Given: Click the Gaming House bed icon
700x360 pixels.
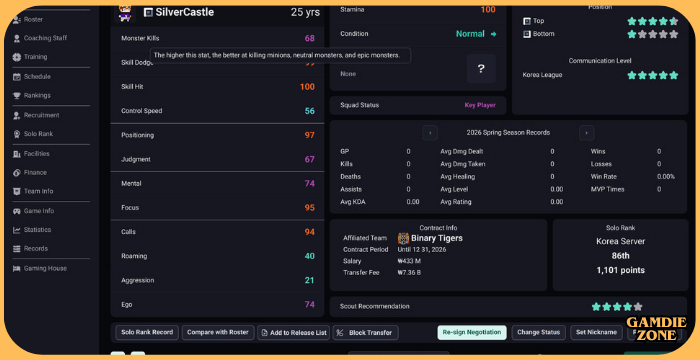Looking at the screenshot, I should [17, 268].
